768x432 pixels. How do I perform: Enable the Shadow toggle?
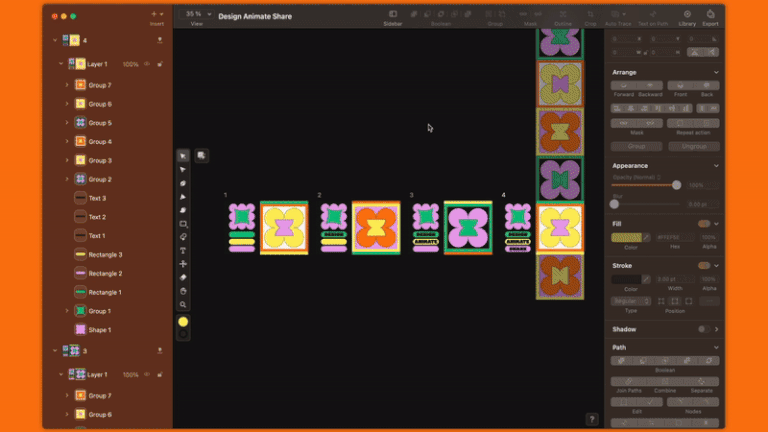pos(704,329)
